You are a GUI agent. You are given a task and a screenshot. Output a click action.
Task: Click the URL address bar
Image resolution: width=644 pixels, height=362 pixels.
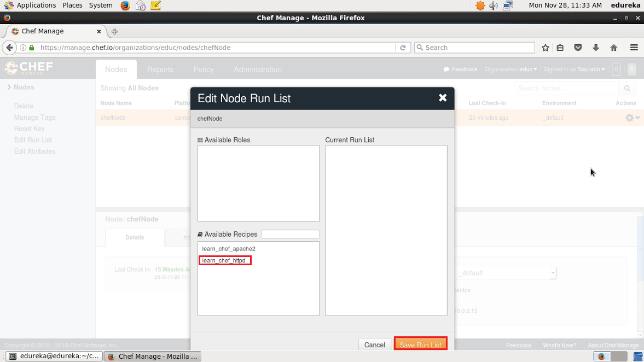point(217,48)
